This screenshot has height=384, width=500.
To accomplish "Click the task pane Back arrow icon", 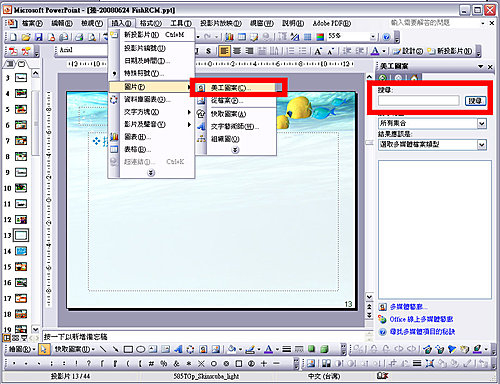I will coord(383,78).
